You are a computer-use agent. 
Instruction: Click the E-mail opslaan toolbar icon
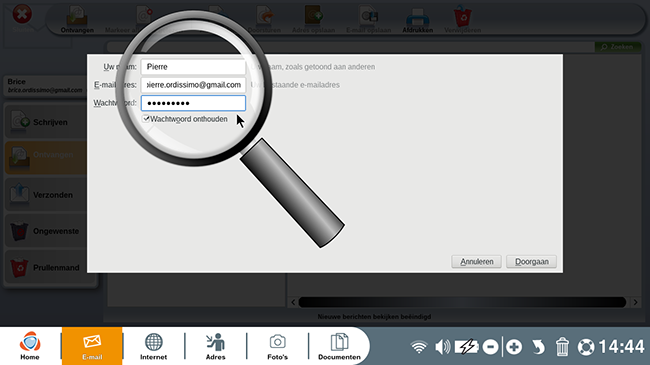point(369,20)
